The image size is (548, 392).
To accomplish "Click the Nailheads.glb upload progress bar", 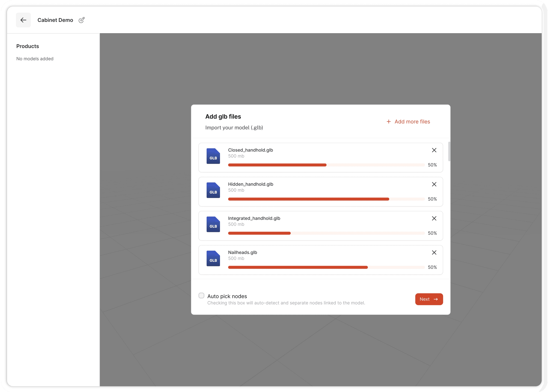I will click(x=326, y=267).
